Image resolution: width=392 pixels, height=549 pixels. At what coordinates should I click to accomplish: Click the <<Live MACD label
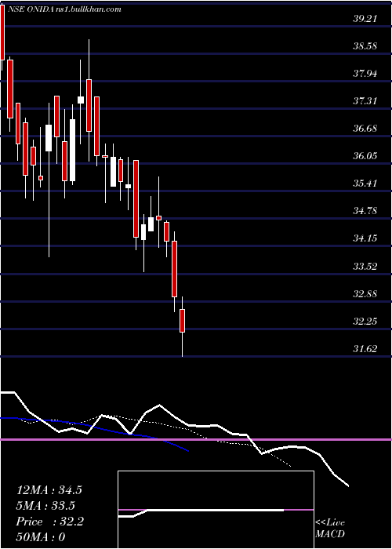click(x=330, y=529)
